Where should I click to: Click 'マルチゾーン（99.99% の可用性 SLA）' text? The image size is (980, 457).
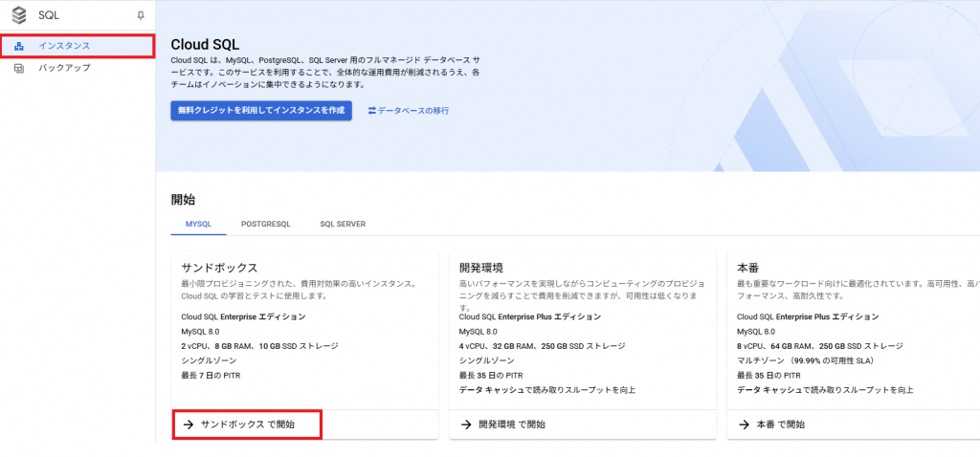coord(806,360)
